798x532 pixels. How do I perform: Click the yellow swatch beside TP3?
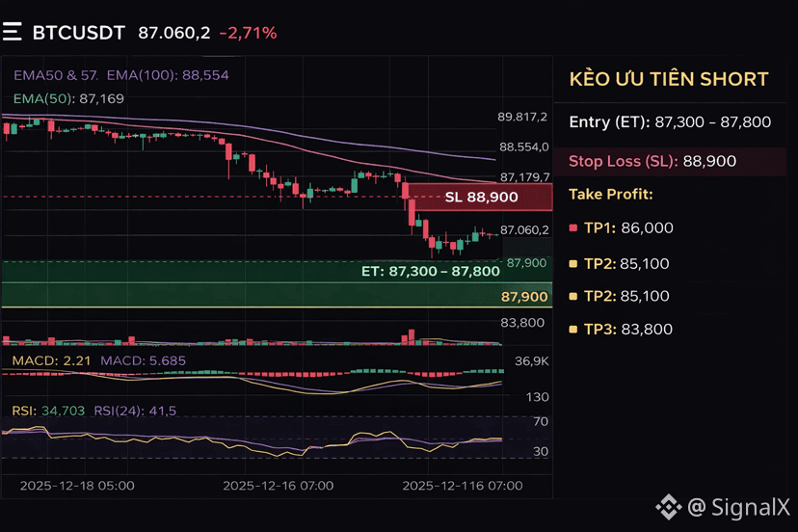coord(573,330)
